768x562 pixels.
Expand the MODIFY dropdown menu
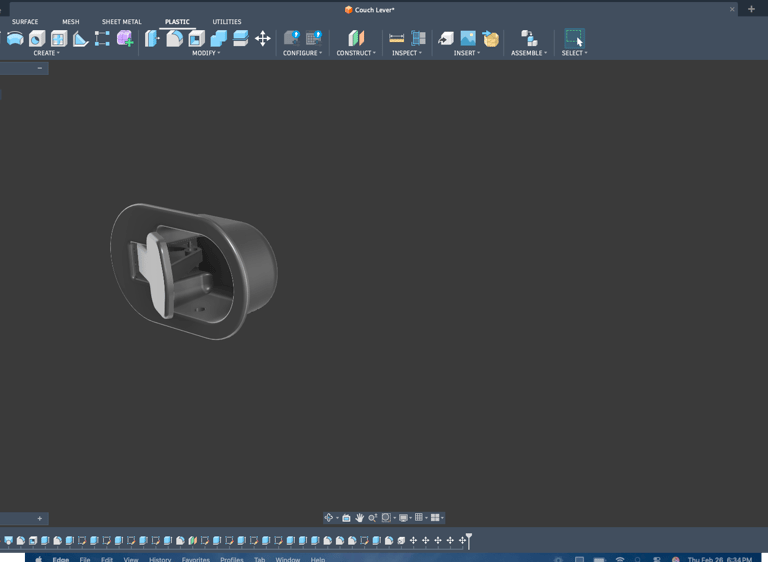tap(206, 53)
